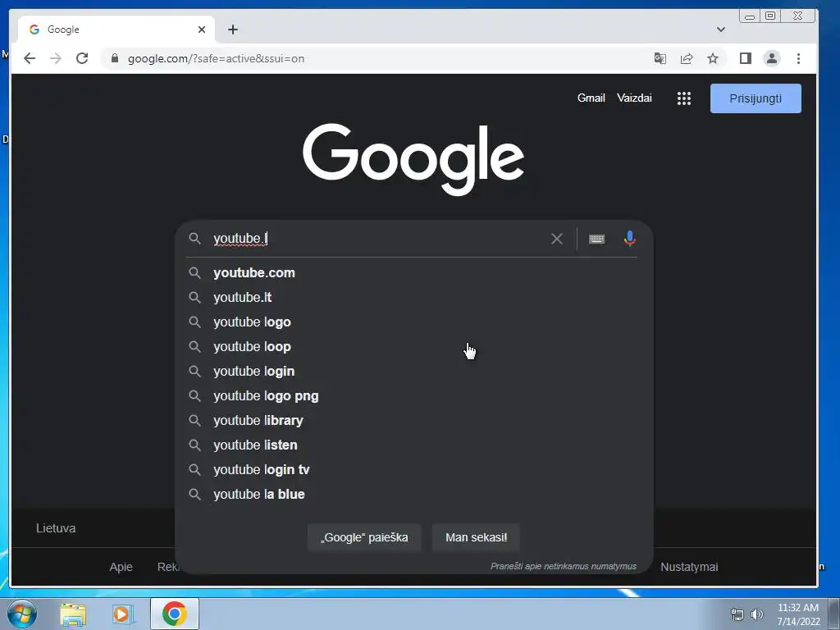Screen dimensions: 840x630
Task: Open the Google apps grid
Action: click(684, 98)
